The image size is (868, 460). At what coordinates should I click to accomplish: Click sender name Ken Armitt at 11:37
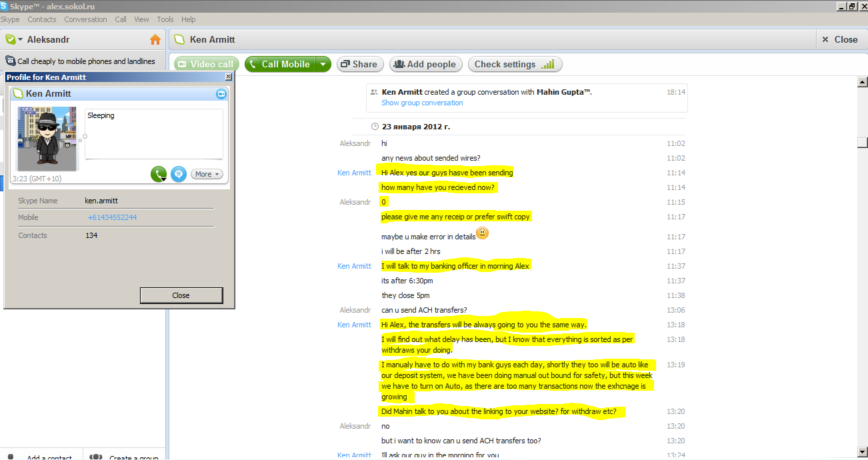(354, 266)
